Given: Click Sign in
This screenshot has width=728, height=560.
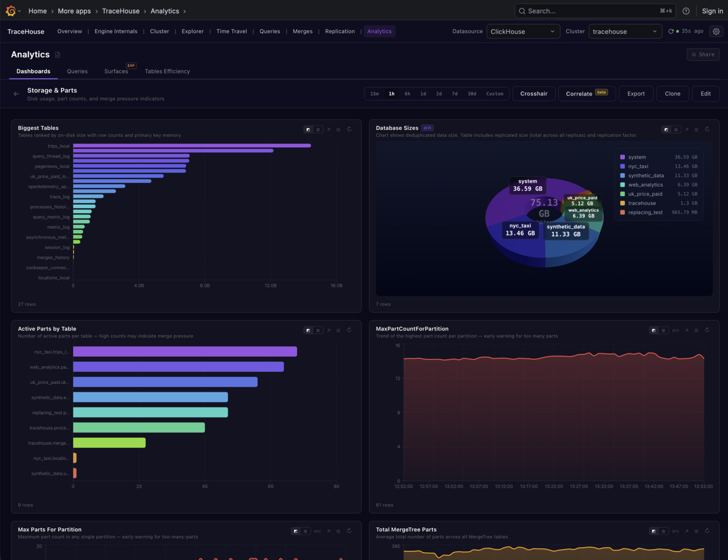Looking at the screenshot, I should coord(712,11).
